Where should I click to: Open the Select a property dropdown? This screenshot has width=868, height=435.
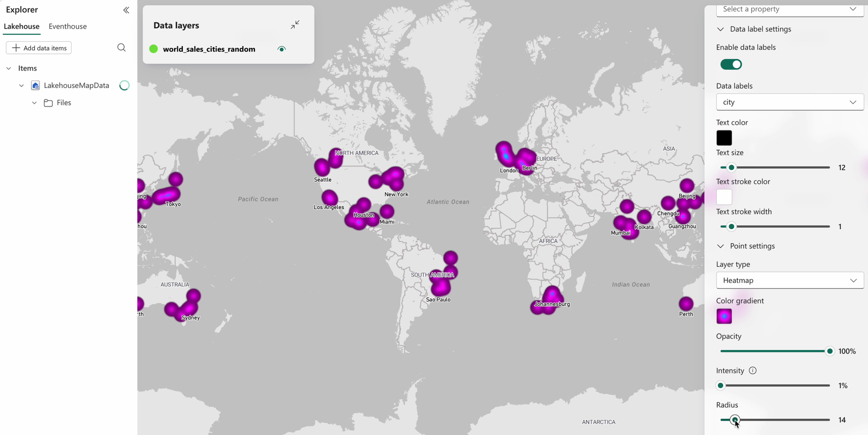[790, 9]
